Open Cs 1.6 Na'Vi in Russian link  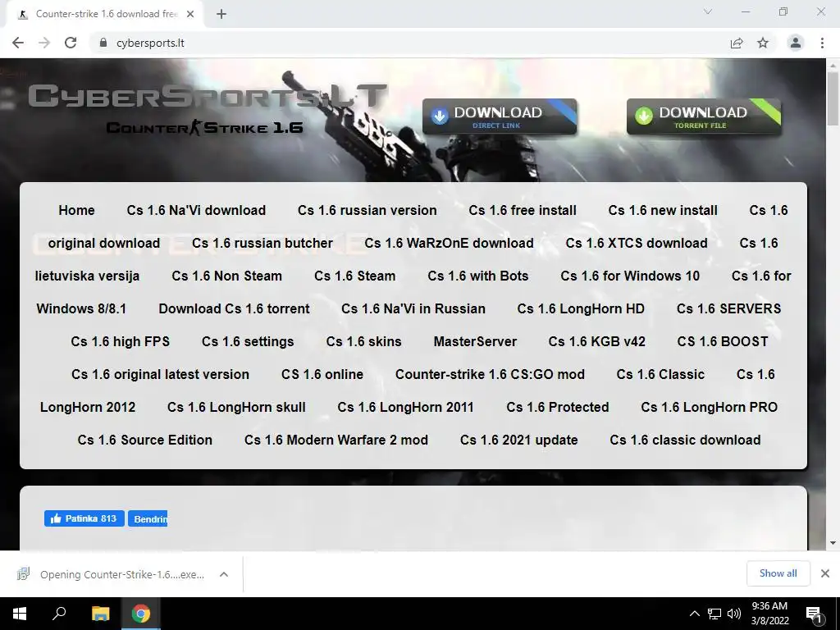pyautogui.click(x=413, y=308)
